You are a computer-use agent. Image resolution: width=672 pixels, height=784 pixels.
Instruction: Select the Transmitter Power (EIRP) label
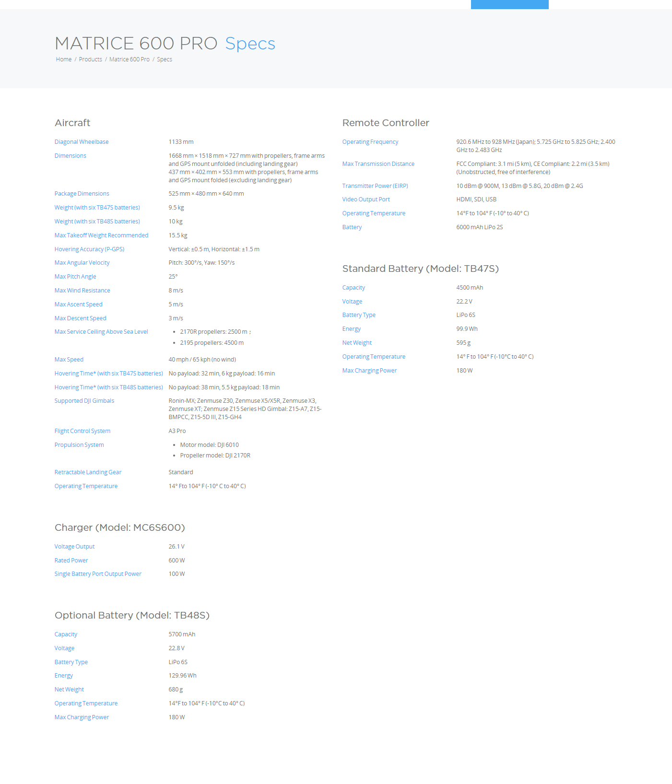click(375, 186)
